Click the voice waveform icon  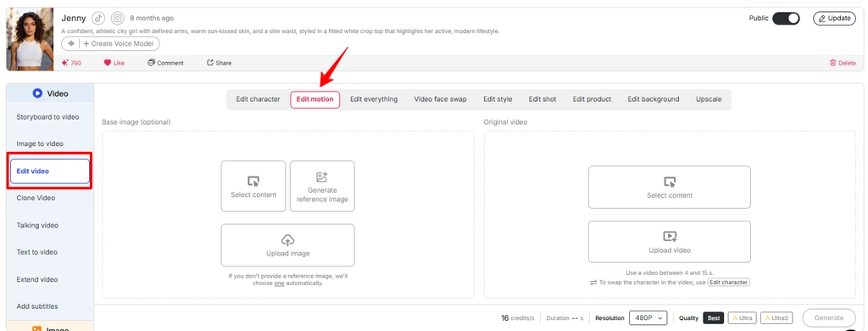(71, 44)
